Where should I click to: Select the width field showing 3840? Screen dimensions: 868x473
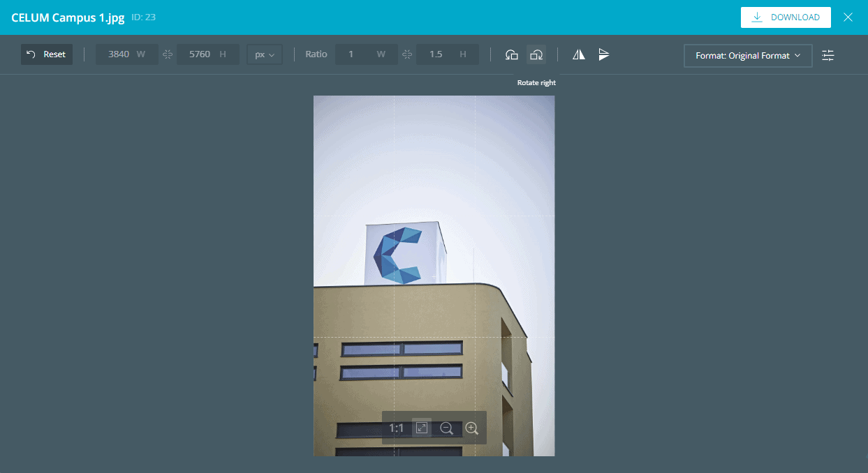(127, 54)
